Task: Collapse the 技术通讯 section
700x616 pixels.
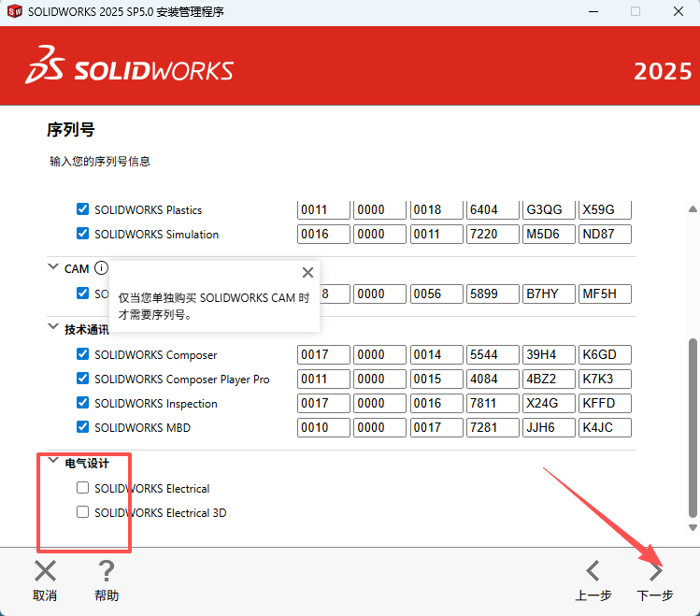Action: pyautogui.click(x=53, y=327)
